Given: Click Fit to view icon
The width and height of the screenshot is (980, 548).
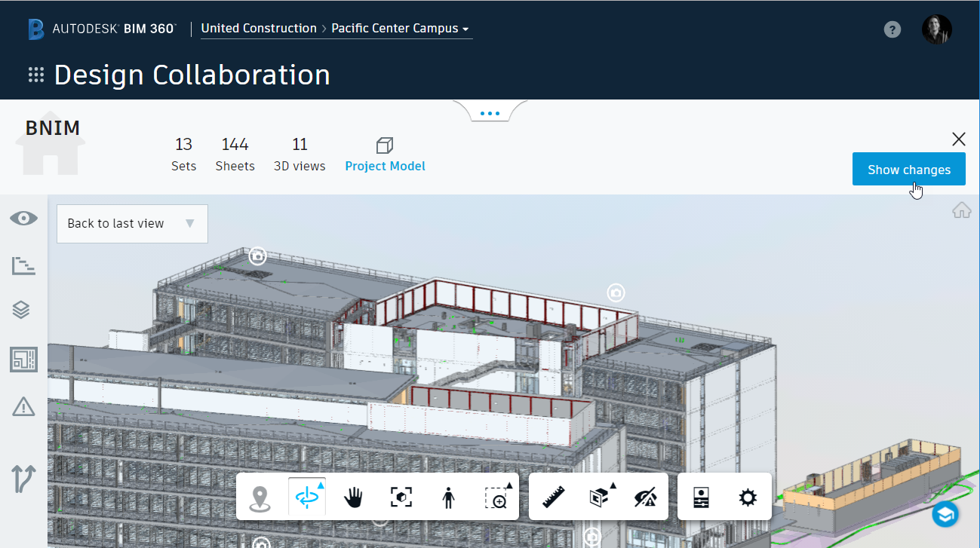Looking at the screenshot, I should (401, 497).
